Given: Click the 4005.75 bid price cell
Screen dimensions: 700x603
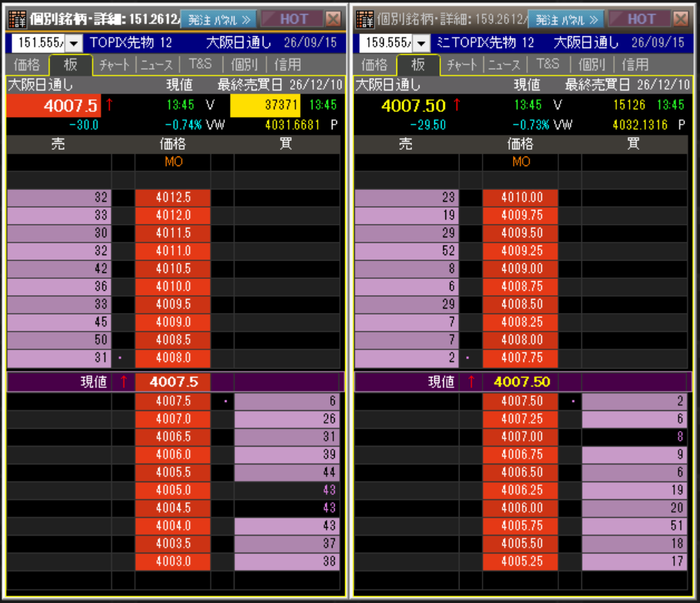Looking at the screenshot, I should pyautogui.click(x=520, y=526).
